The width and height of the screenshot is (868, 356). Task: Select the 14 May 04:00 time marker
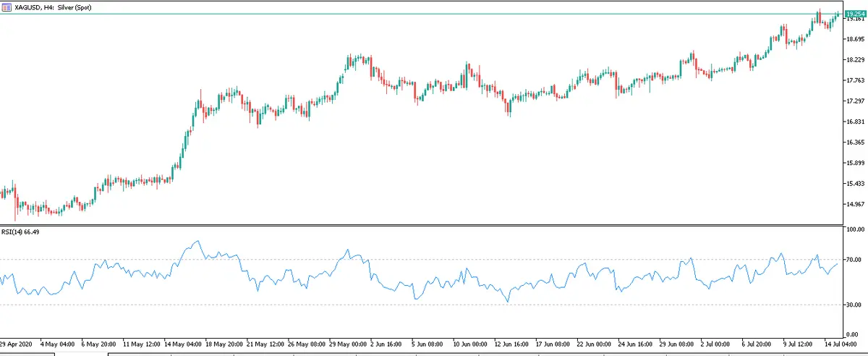[x=184, y=344]
